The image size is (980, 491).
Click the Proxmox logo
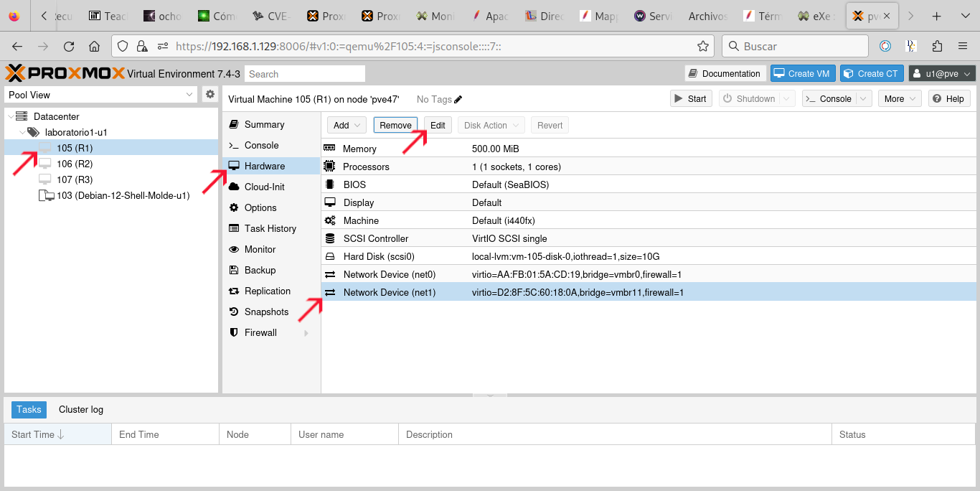(x=65, y=73)
